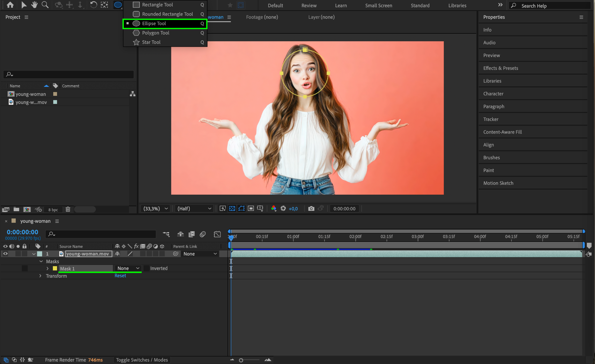Click the Home icon in toolbar
Viewport: 595px width, 364px height.
click(x=10, y=5)
